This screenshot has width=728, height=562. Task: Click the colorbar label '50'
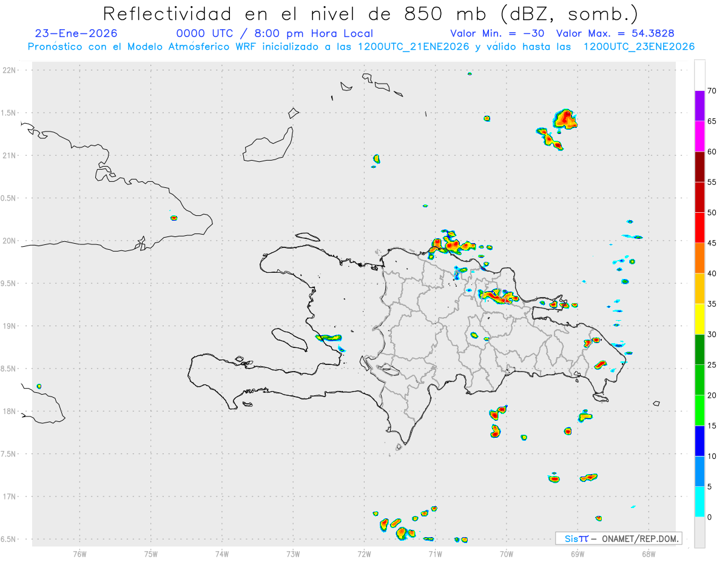coord(712,213)
